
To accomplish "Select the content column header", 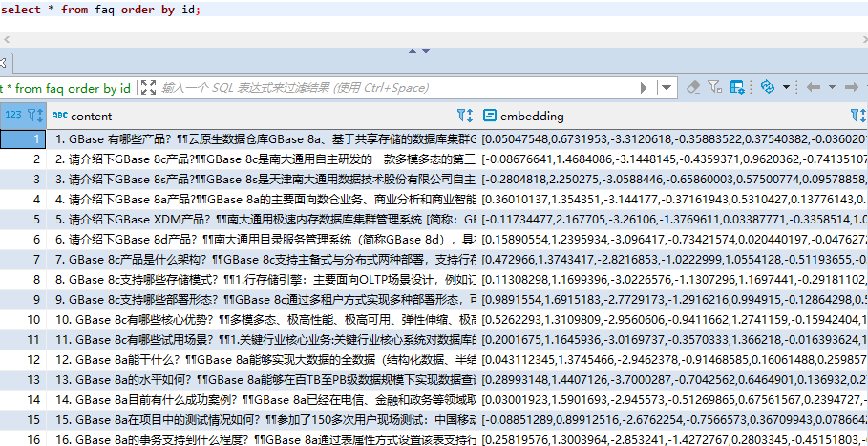I will (x=262, y=116).
